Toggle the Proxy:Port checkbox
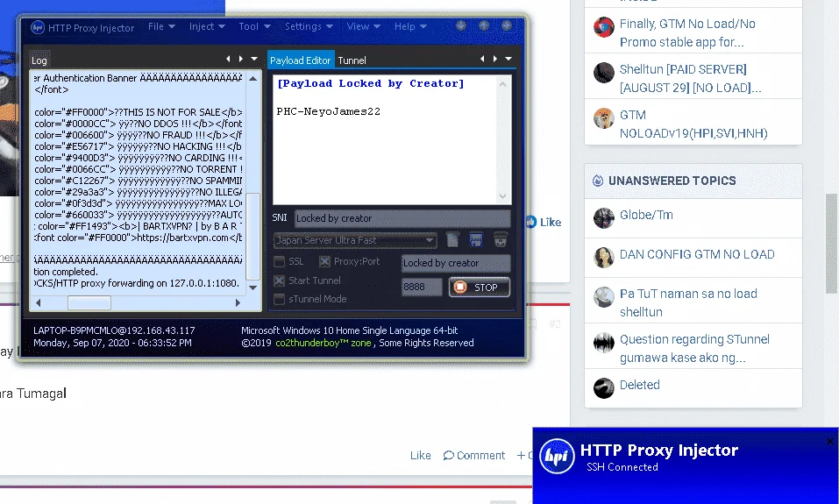The height and width of the screenshot is (504, 839). (x=324, y=261)
